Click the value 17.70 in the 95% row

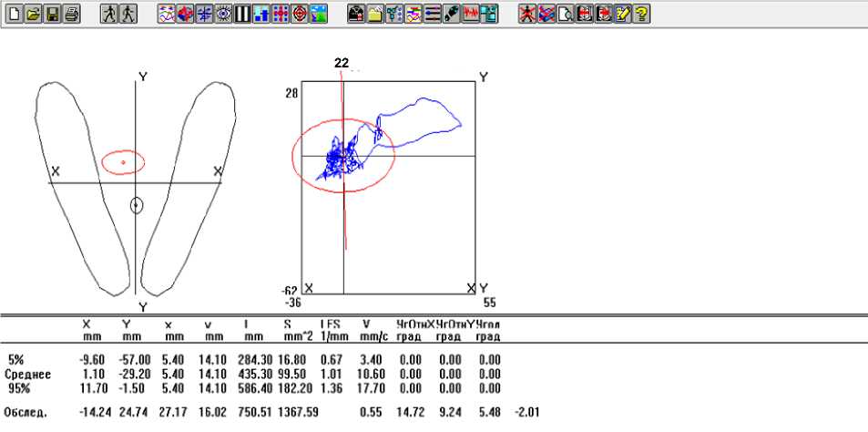371,387
